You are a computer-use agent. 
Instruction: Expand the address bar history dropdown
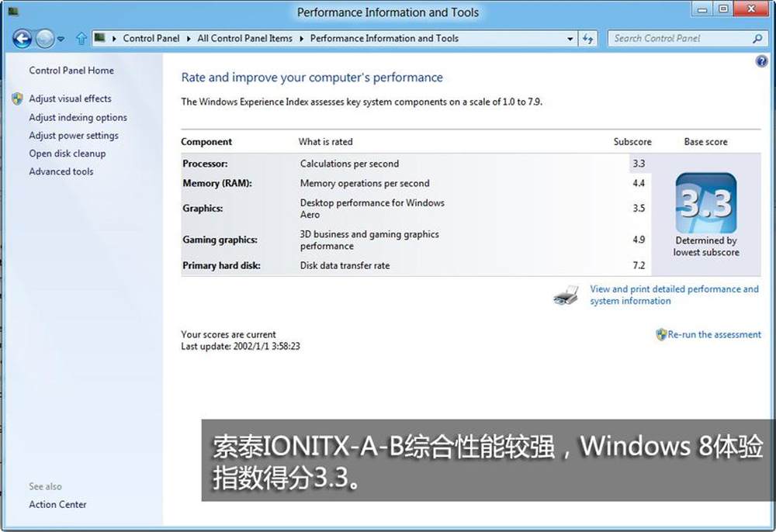click(x=570, y=38)
